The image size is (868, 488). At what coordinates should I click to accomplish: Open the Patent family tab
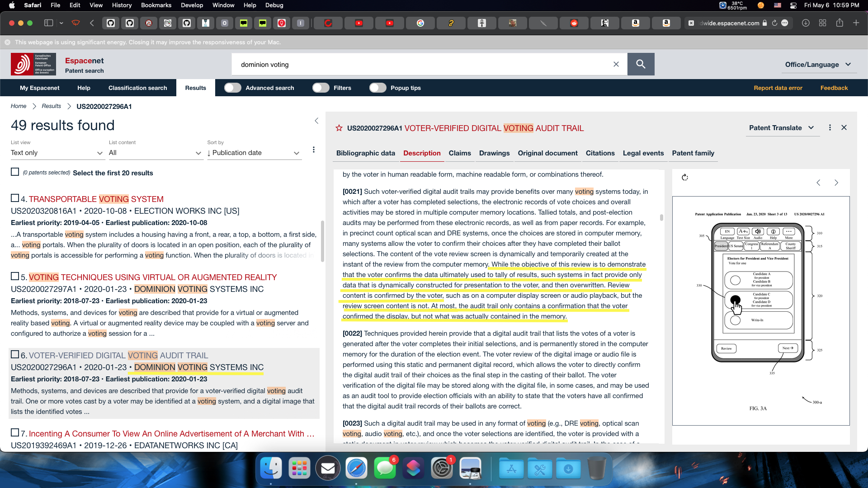[x=693, y=153]
